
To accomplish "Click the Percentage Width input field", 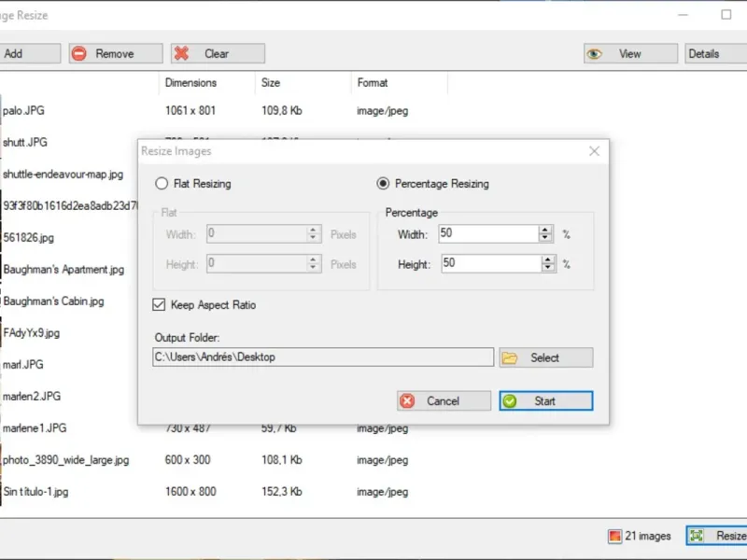I will pyautogui.click(x=488, y=233).
